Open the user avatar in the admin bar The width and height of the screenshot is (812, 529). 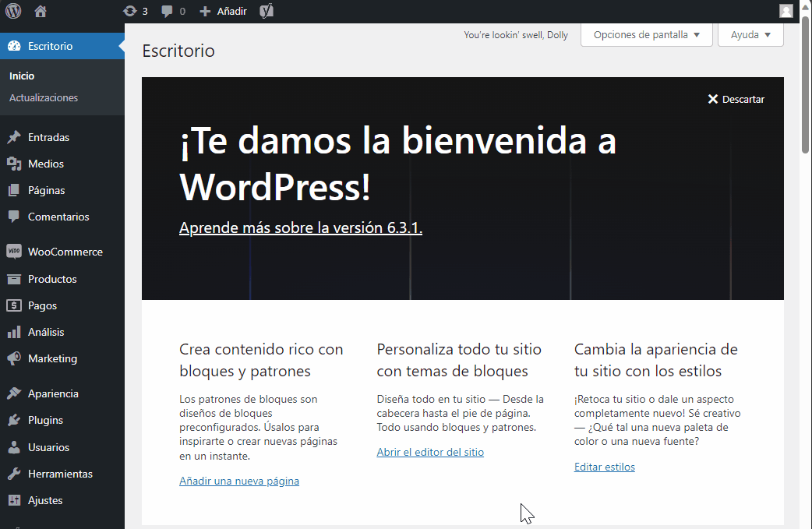(786, 11)
